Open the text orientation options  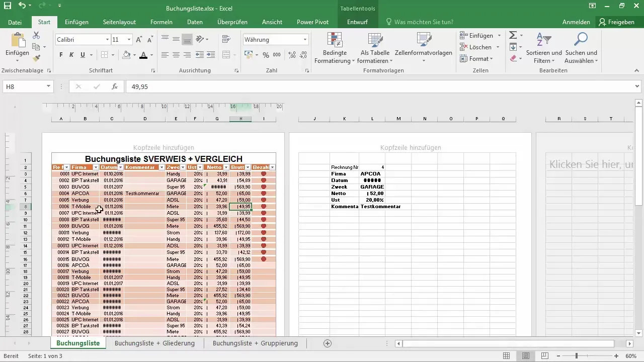tap(201, 39)
